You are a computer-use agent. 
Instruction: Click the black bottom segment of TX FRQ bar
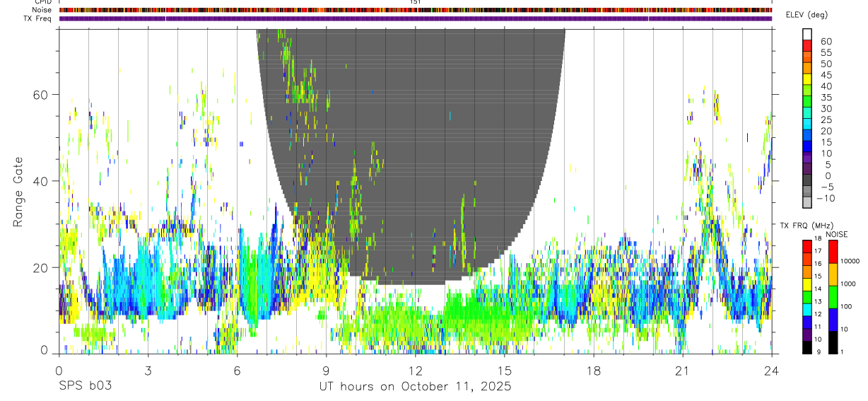(x=807, y=347)
